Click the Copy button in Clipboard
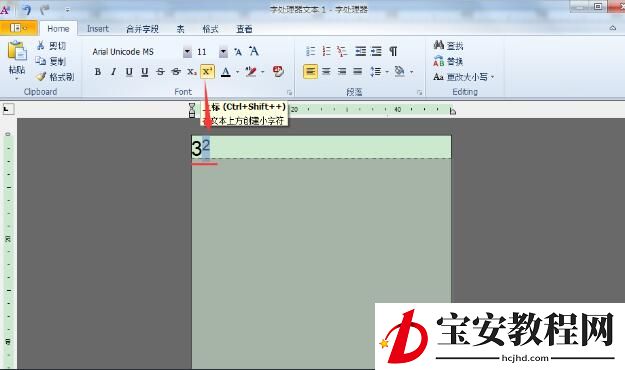The width and height of the screenshot is (625, 370). click(51, 61)
